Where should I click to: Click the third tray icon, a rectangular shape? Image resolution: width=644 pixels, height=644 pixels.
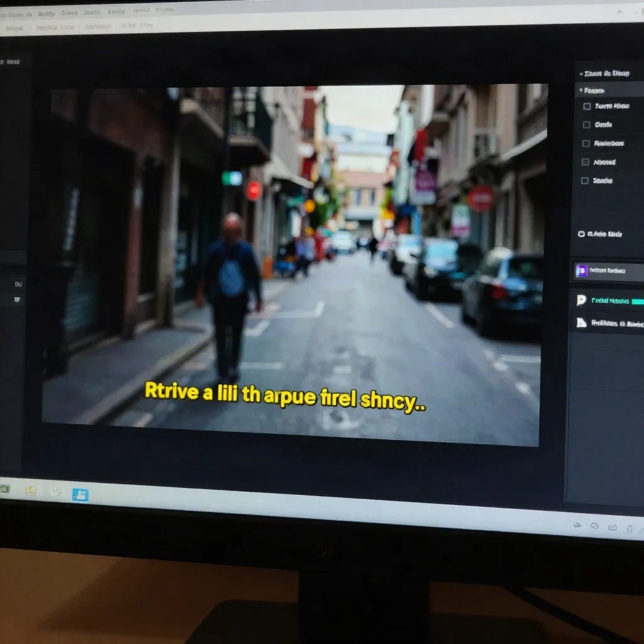point(613,528)
